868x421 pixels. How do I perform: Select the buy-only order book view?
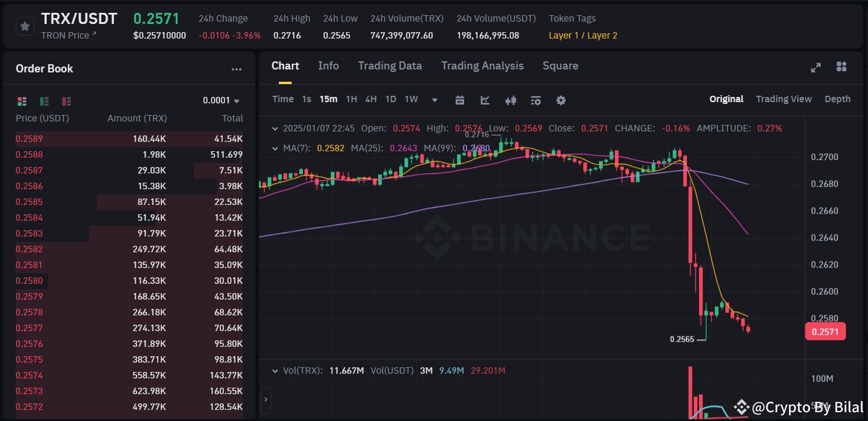pyautogui.click(x=44, y=101)
